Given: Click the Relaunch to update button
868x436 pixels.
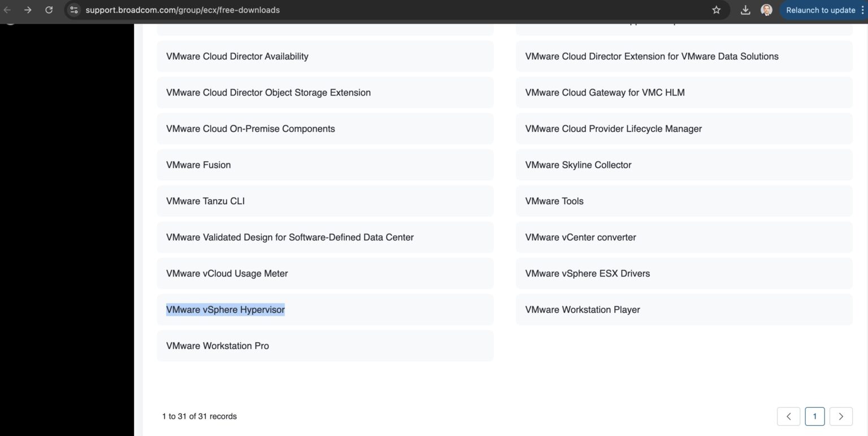Looking at the screenshot, I should (x=821, y=10).
